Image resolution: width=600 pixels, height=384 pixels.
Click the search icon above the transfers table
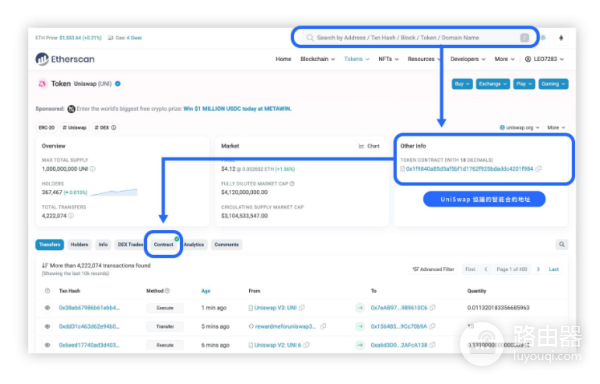(562, 244)
